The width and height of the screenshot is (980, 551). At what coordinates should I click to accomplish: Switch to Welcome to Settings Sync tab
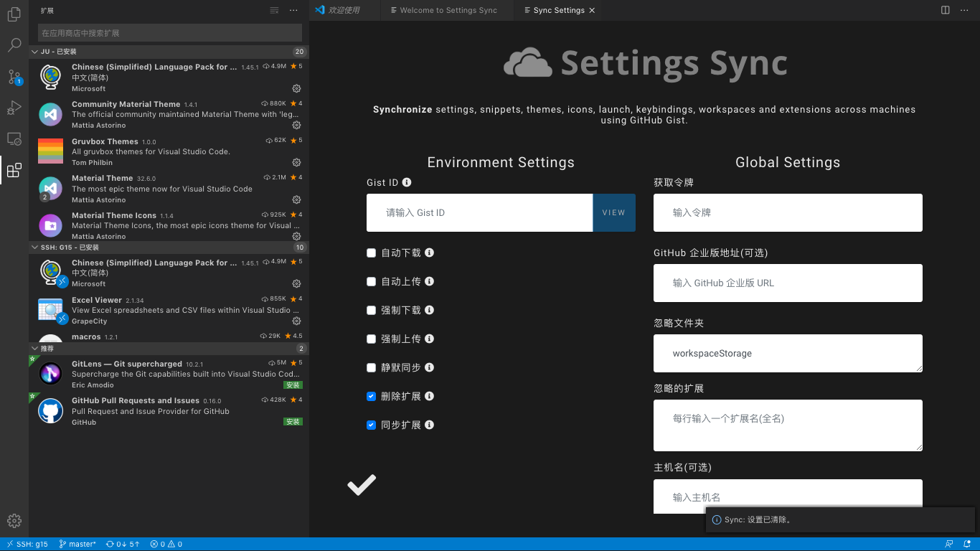(448, 10)
